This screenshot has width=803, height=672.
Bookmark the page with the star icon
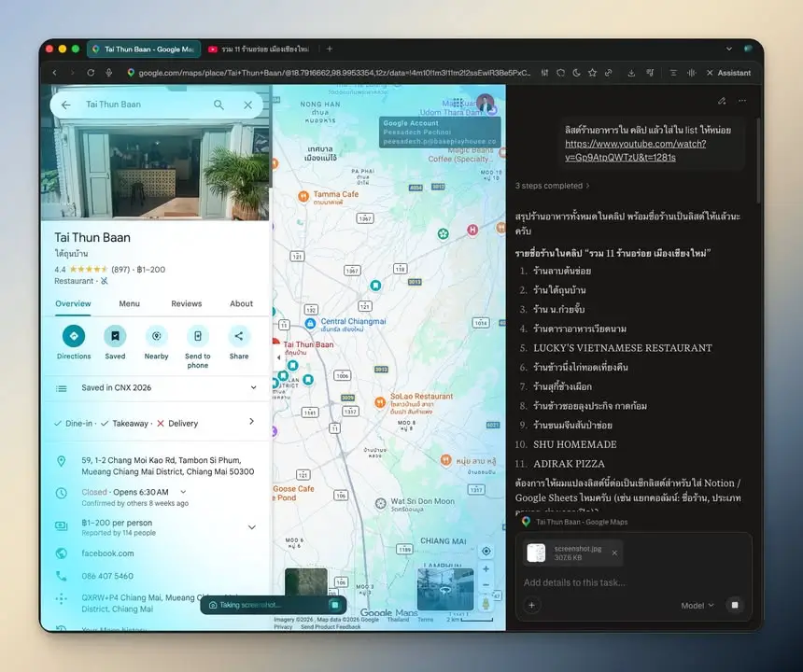[x=593, y=73]
